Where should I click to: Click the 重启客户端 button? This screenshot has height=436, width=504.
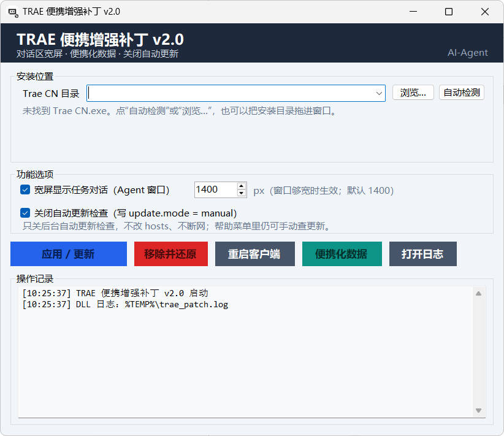pos(255,254)
